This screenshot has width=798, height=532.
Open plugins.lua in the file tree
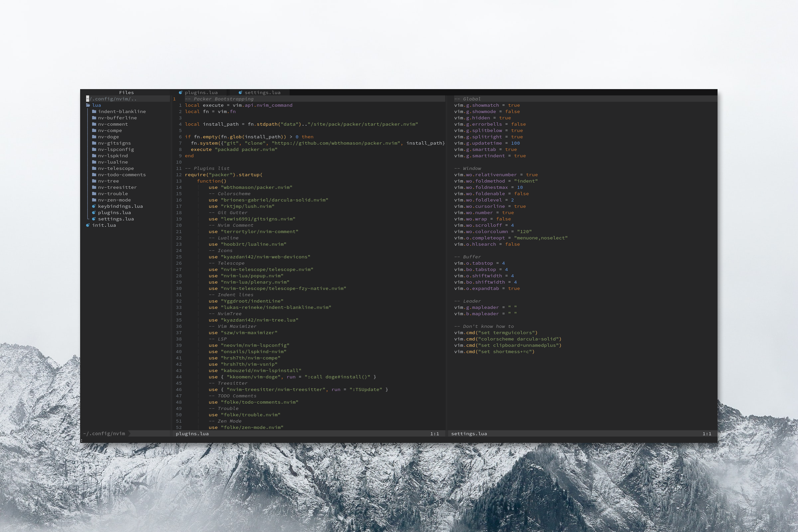(114, 213)
